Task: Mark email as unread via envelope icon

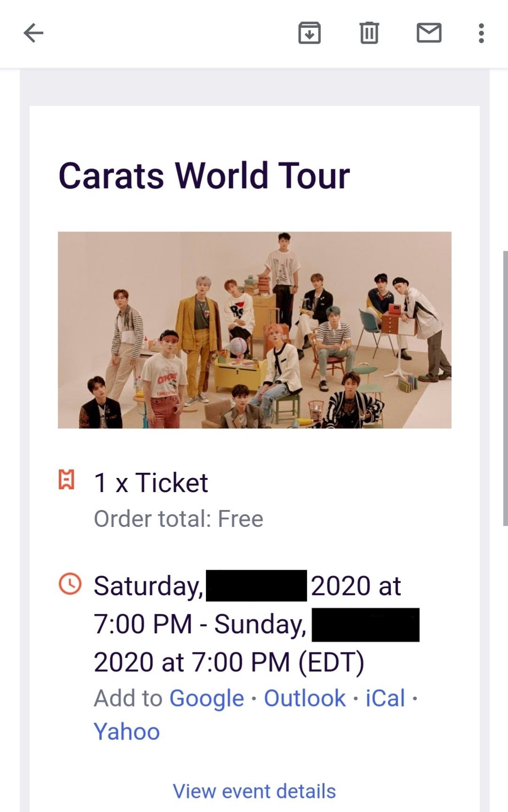Action: coord(429,33)
